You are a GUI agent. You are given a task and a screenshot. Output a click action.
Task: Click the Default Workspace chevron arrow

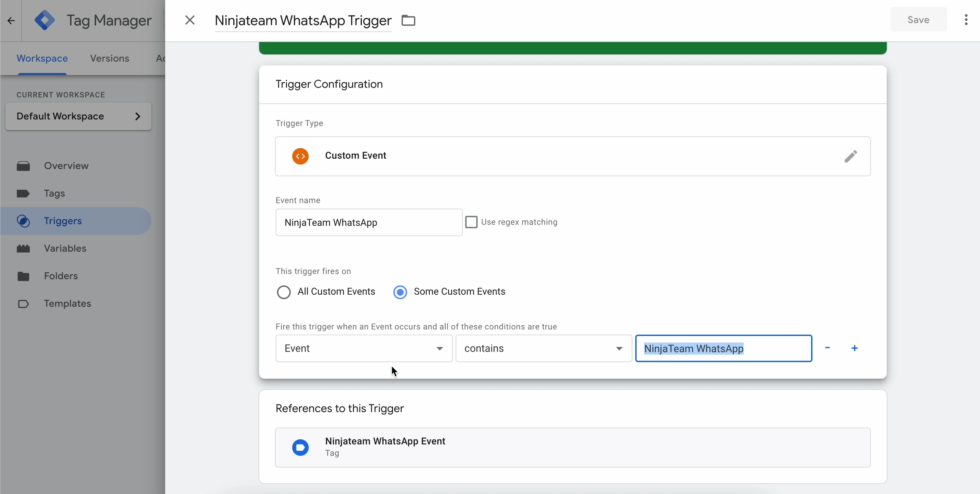click(x=138, y=116)
